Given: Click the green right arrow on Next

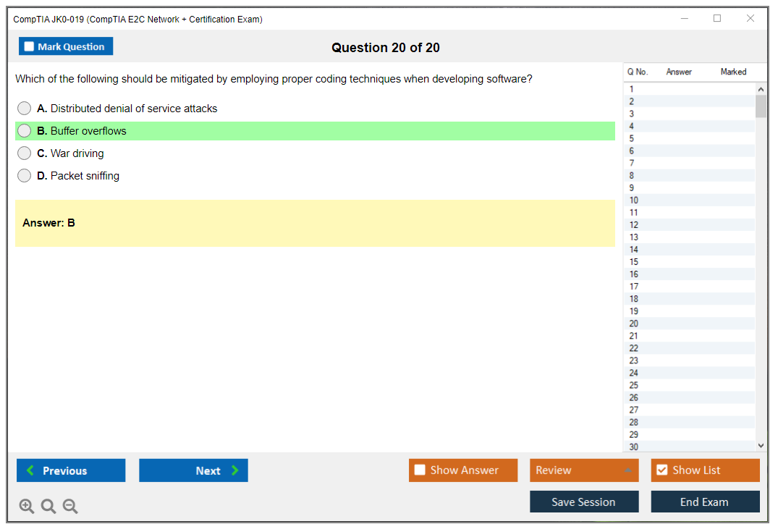Looking at the screenshot, I should tap(234, 470).
